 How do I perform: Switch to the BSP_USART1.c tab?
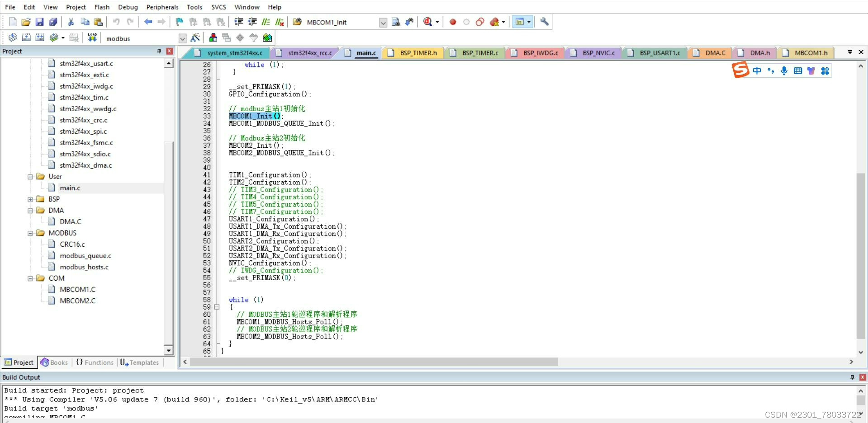pos(659,53)
